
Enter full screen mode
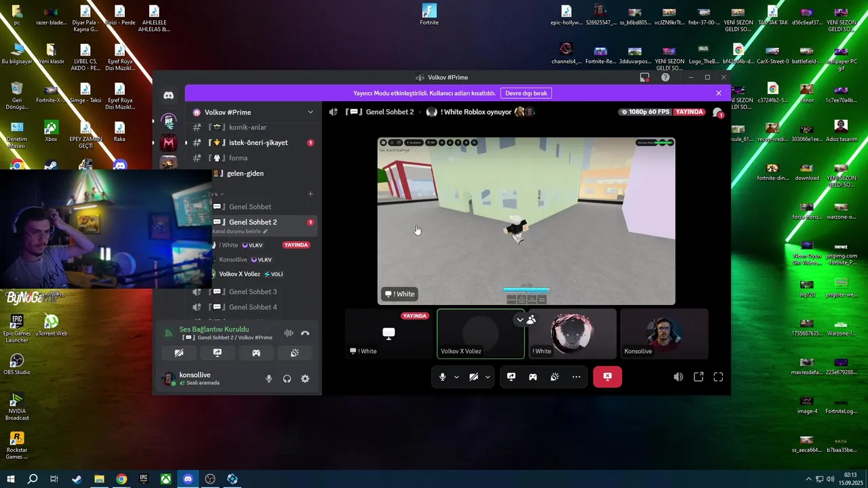tap(718, 377)
